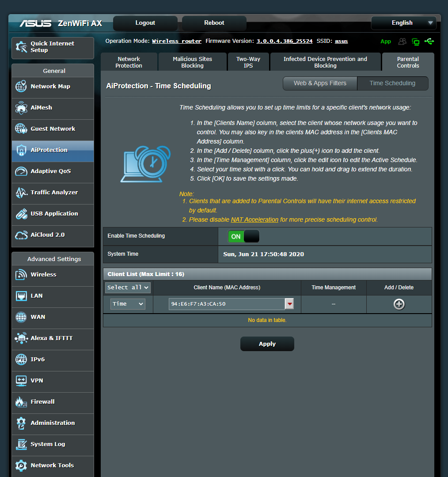This screenshot has width=448, height=477.
Task: Click the 'Time Management' column header
Action: [x=334, y=288]
